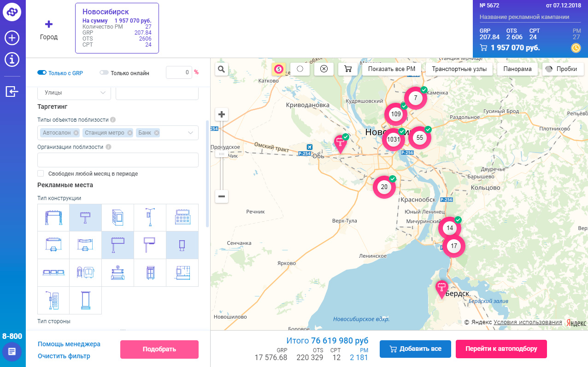
Task: Click 'Показать все РМ' on the map
Action: 392,69
